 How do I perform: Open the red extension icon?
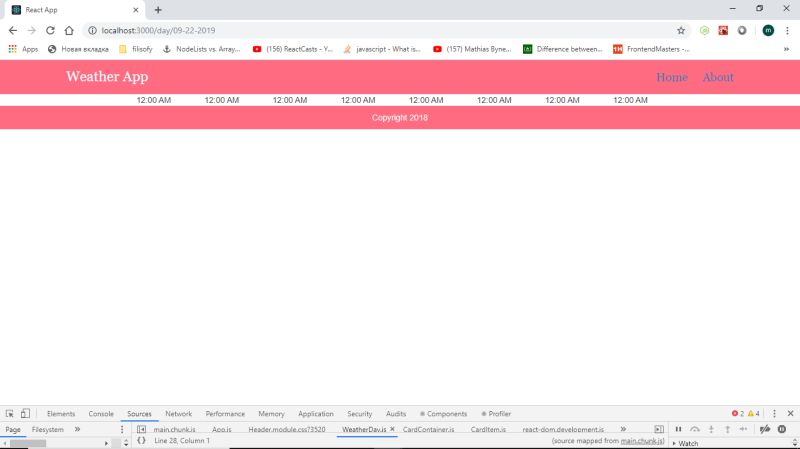[x=723, y=31]
